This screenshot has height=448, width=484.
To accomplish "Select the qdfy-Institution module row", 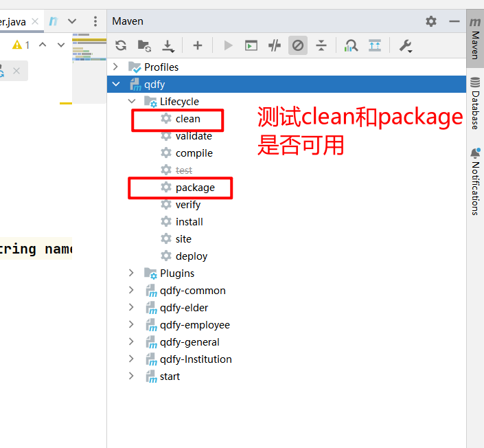I will coord(286,359).
